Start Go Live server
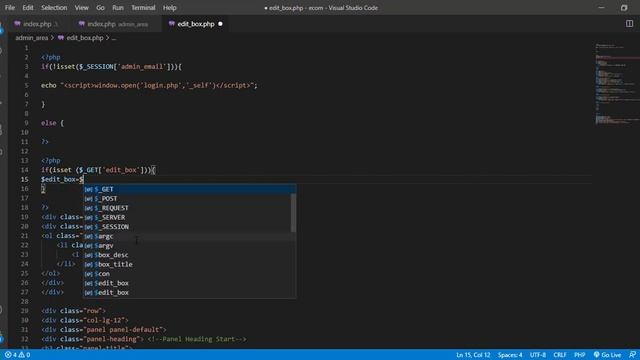Image resolution: width=640 pixels, height=360 pixels. coord(607,355)
